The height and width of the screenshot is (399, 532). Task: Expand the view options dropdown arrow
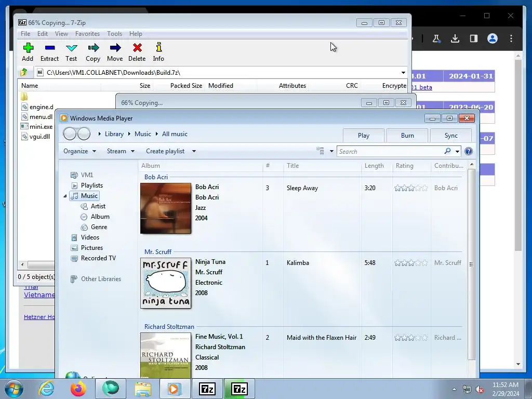[x=331, y=151]
